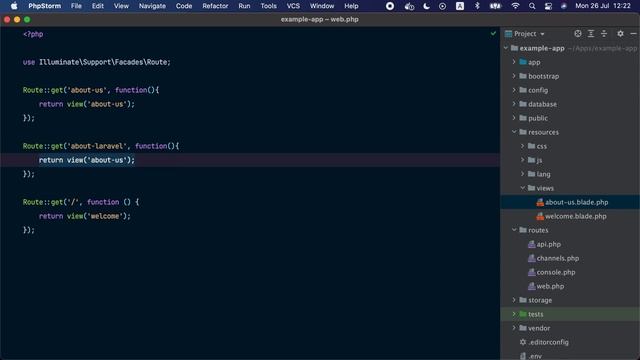Image resolution: width=640 pixels, height=360 pixels.
Task: Click the green inspection checkmark in editor
Action: 493,33
